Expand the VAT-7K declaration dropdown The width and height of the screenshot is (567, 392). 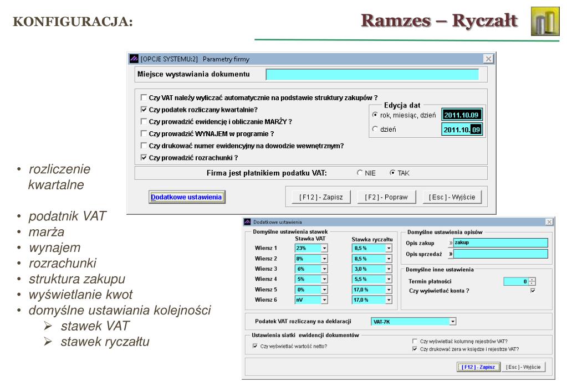pyautogui.click(x=453, y=322)
